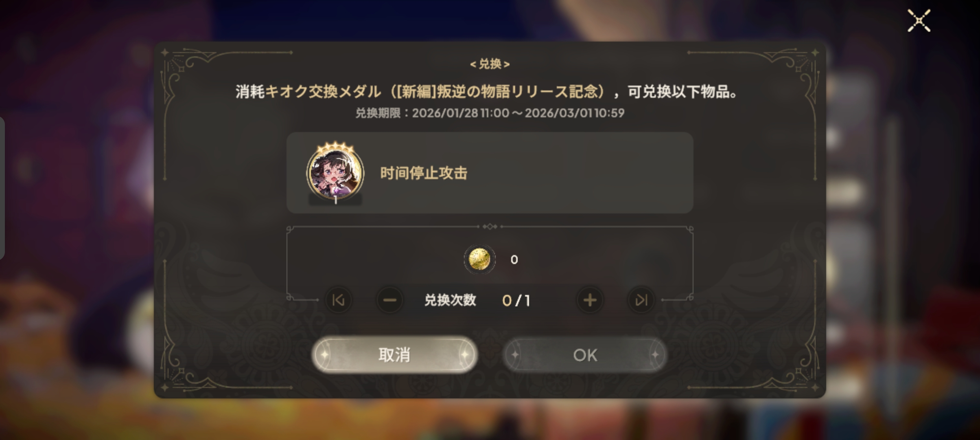Screen dimensions: 980x440
Task: Click the <兑换> dialog title
Action: pos(490,64)
